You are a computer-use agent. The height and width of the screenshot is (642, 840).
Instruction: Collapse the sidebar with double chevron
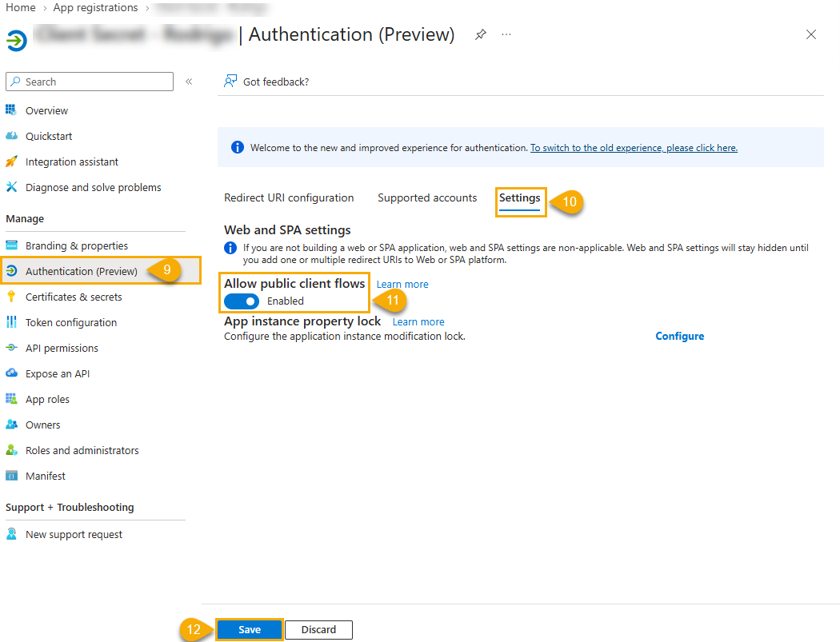click(189, 82)
